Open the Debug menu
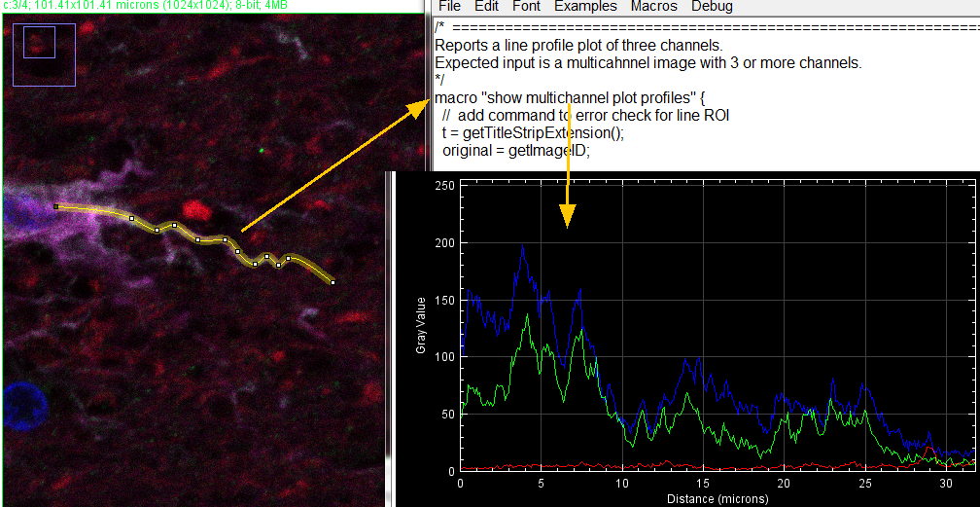This screenshot has height=507, width=980. click(x=713, y=7)
